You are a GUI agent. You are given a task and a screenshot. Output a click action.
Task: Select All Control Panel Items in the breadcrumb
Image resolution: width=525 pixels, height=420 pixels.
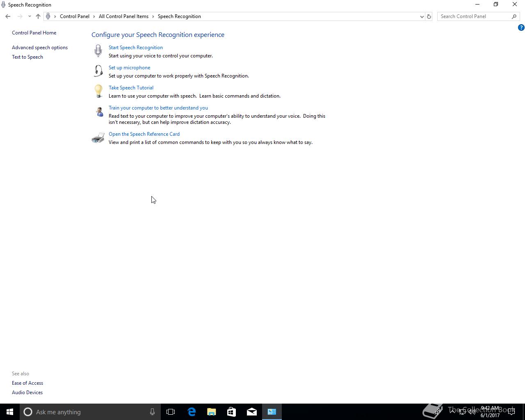[123, 16]
